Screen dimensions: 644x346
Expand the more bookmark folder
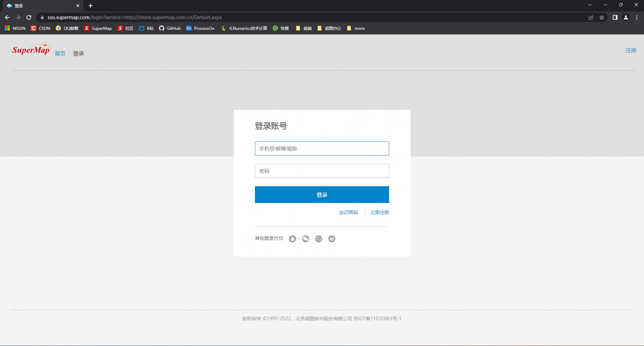pyautogui.click(x=356, y=28)
